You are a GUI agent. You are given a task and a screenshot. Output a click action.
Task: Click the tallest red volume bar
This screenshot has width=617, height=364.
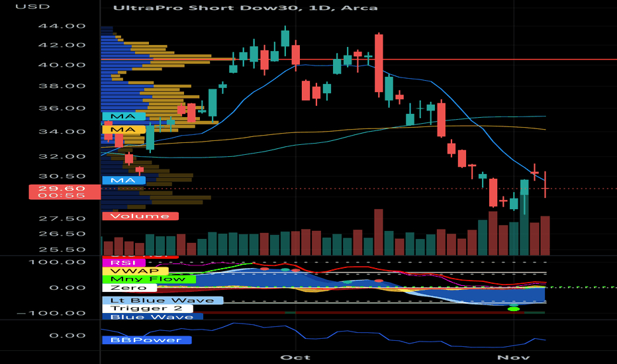[379, 232]
